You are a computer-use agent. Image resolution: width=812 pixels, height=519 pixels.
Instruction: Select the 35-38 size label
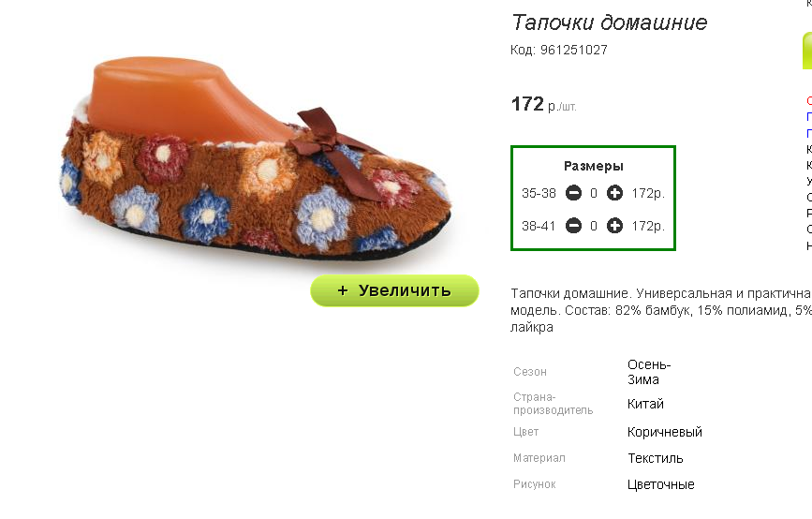539,193
